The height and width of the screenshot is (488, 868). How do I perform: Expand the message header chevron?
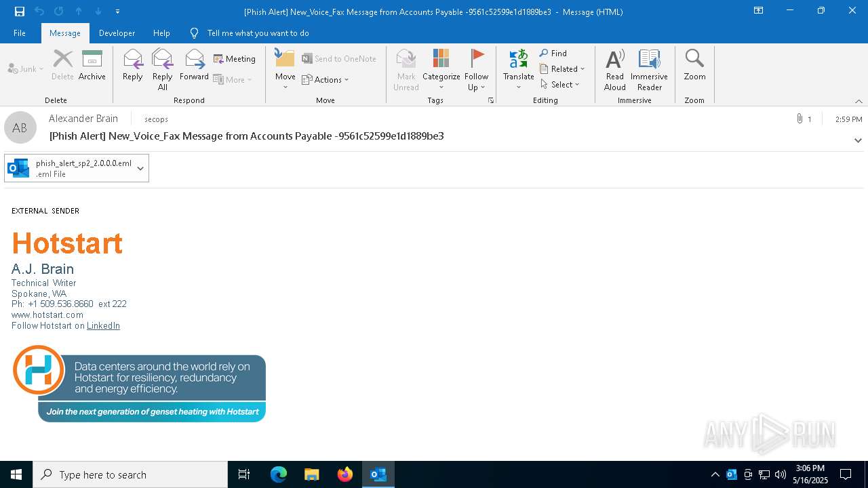858,140
